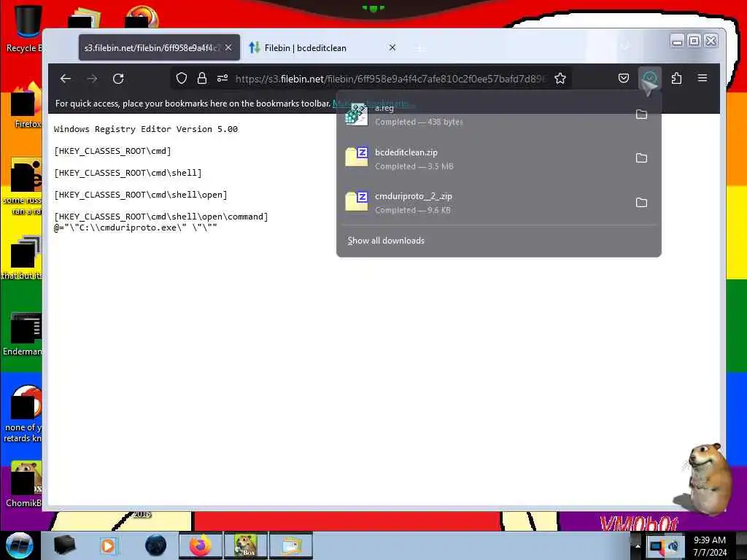The image size is (747, 560).
Task: Open site permissions icon in address bar
Action: pos(222,79)
